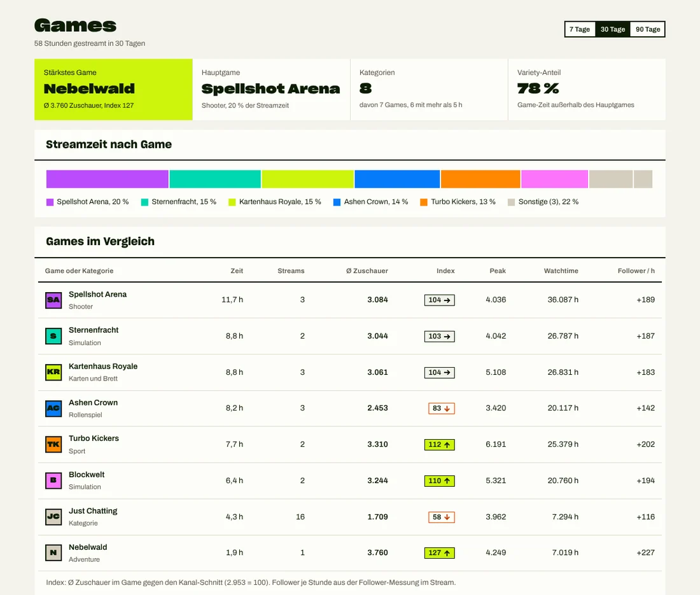Open the Nebelwald game name in table
The width and height of the screenshot is (700, 595).
88,547
